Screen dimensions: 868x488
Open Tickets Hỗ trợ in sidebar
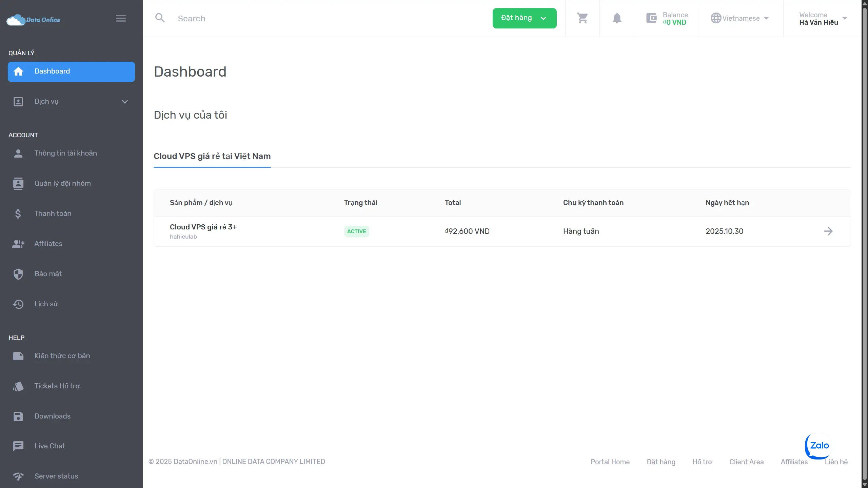coord(57,386)
